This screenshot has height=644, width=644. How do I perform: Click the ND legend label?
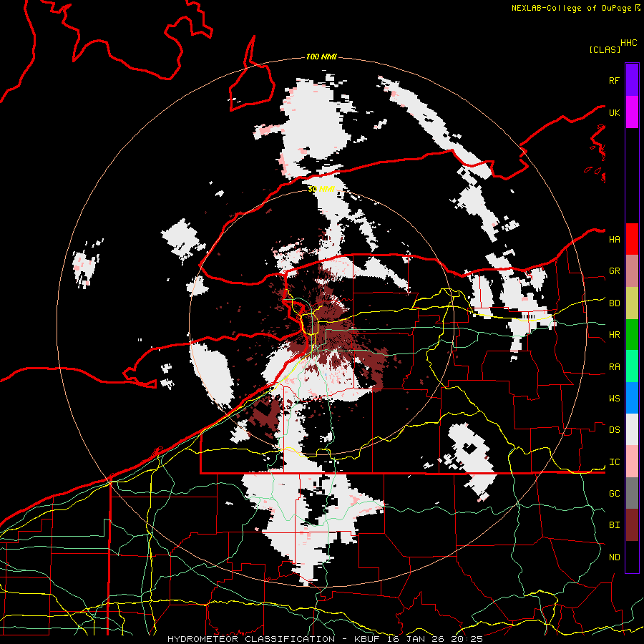point(615,557)
